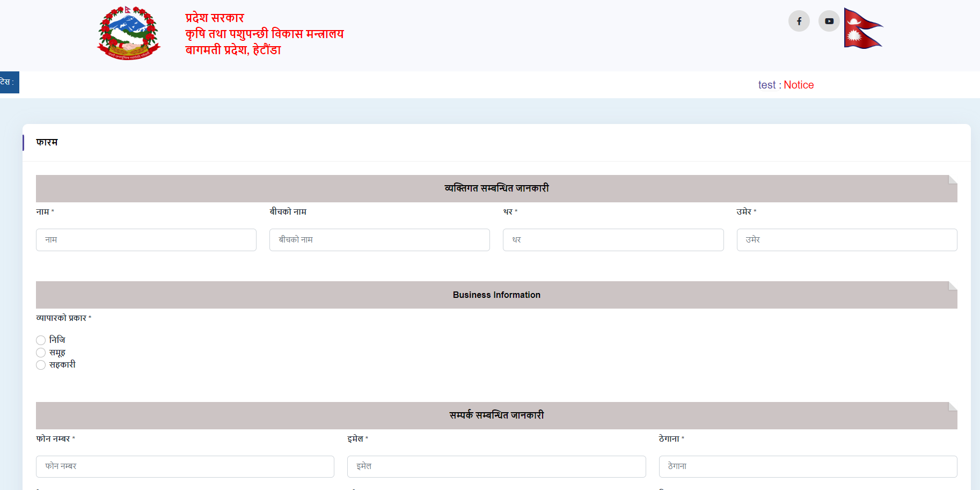Select the समूह radio option

41,353
